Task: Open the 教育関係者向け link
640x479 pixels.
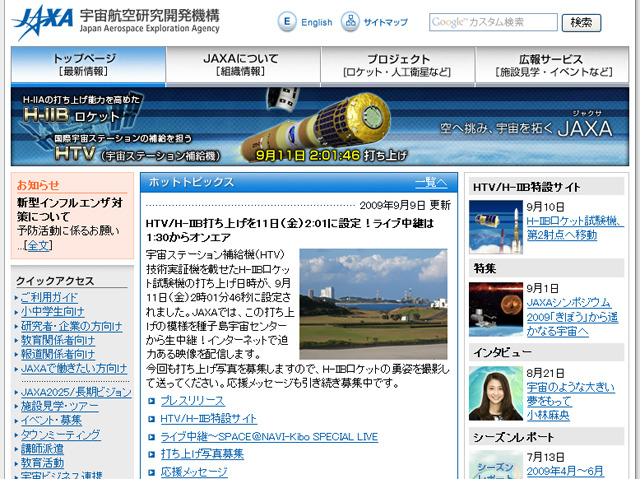Action: tap(58, 340)
